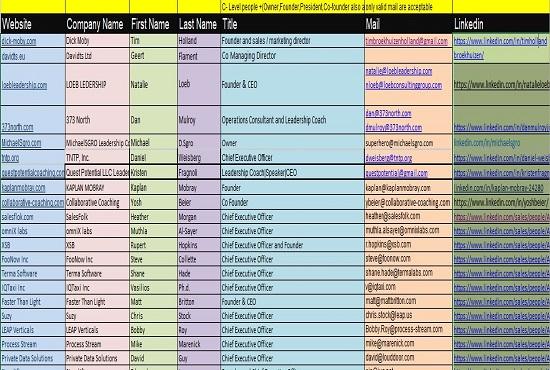The width and height of the screenshot is (550, 370).
Task: Select the Company Name header cell
Action: (97, 24)
